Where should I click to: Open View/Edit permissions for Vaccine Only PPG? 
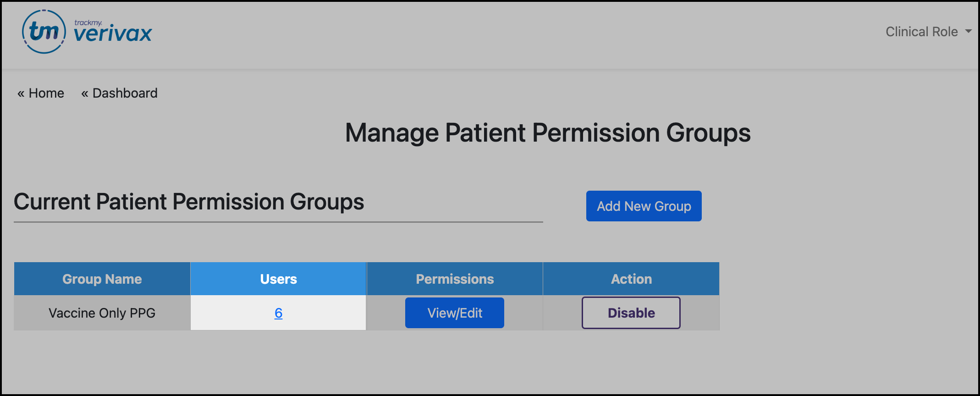pyautogui.click(x=454, y=313)
